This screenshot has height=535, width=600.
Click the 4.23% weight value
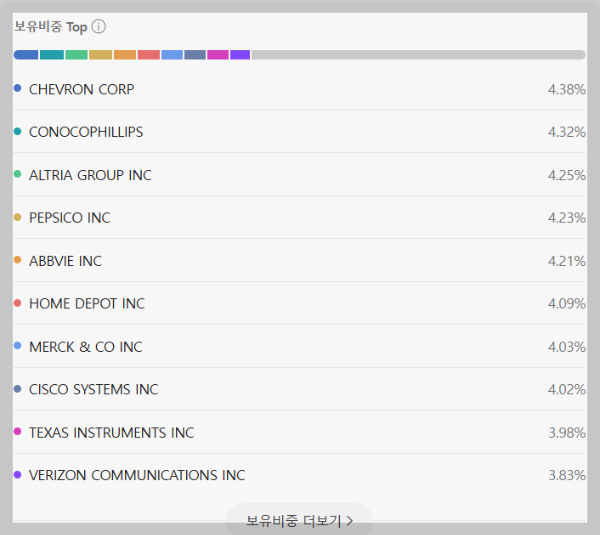pyautogui.click(x=567, y=218)
